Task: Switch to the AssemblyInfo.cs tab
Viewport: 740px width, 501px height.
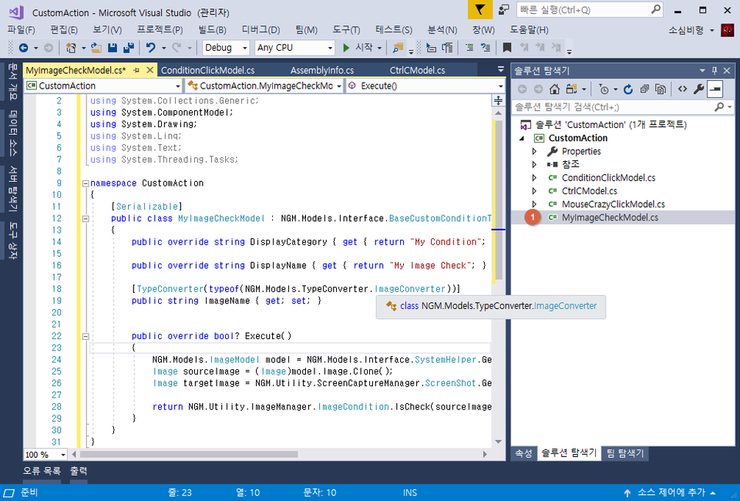Action: (x=322, y=70)
